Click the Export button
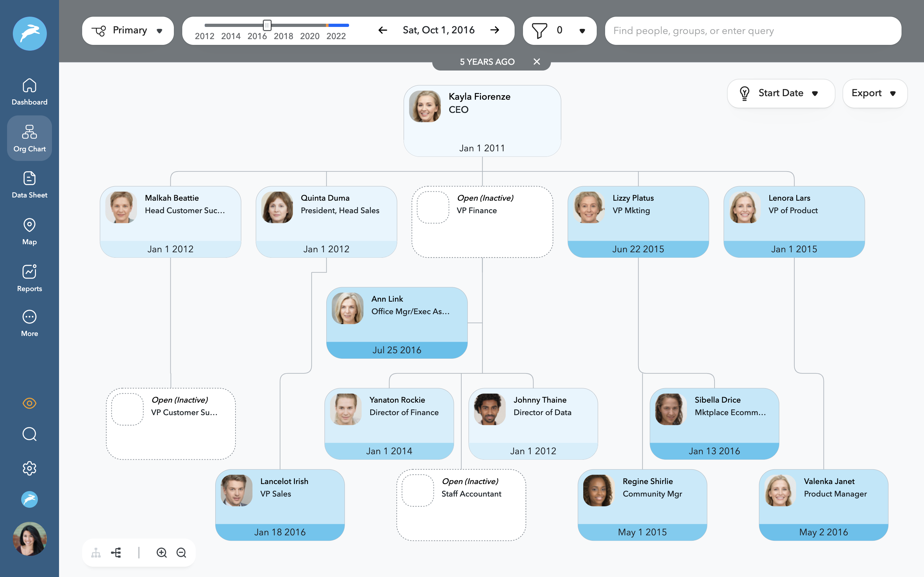924x577 pixels. [x=874, y=93]
